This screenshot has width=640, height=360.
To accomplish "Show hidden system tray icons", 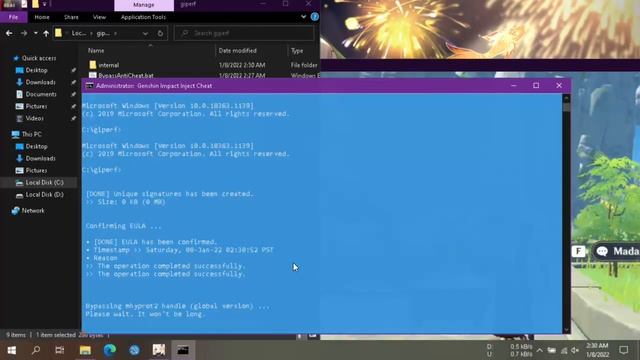I will coord(540,350).
